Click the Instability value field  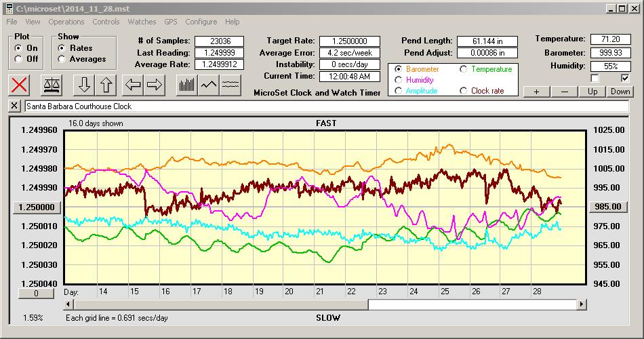coord(350,64)
